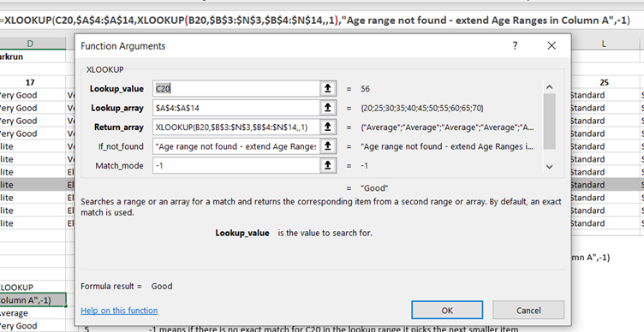
Task: Collapse dialog for Lookup_value range selector
Action: [328, 88]
